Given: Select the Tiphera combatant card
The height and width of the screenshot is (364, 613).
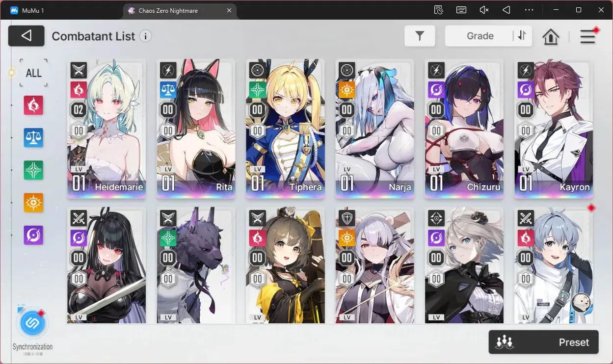Looking at the screenshot, I should tap(285, 129).
